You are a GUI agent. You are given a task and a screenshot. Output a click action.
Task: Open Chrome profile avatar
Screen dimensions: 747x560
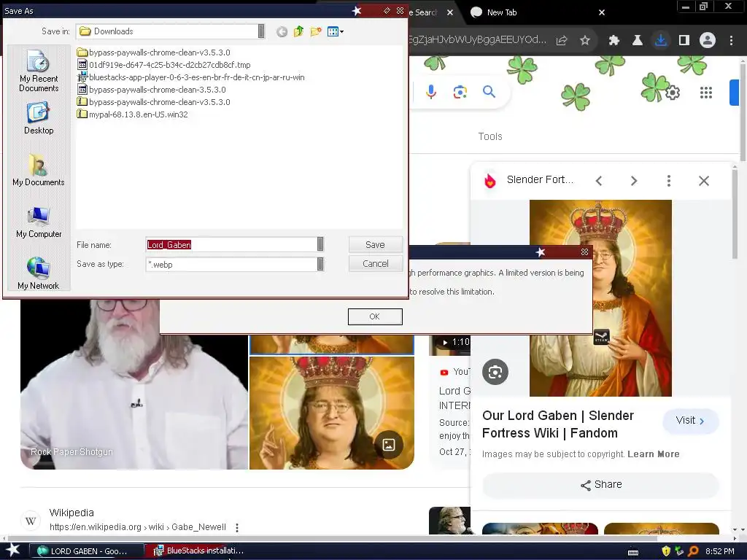(708, 41)
